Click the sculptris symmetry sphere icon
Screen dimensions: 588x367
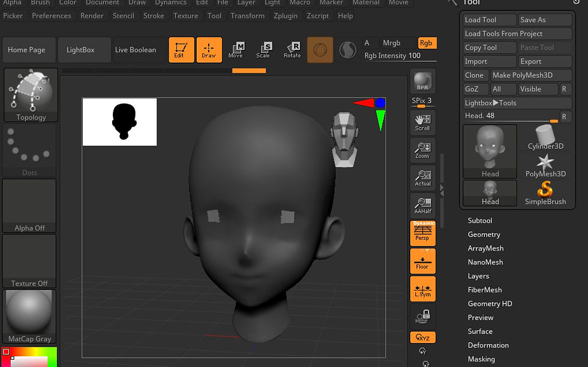click(347, 50)
